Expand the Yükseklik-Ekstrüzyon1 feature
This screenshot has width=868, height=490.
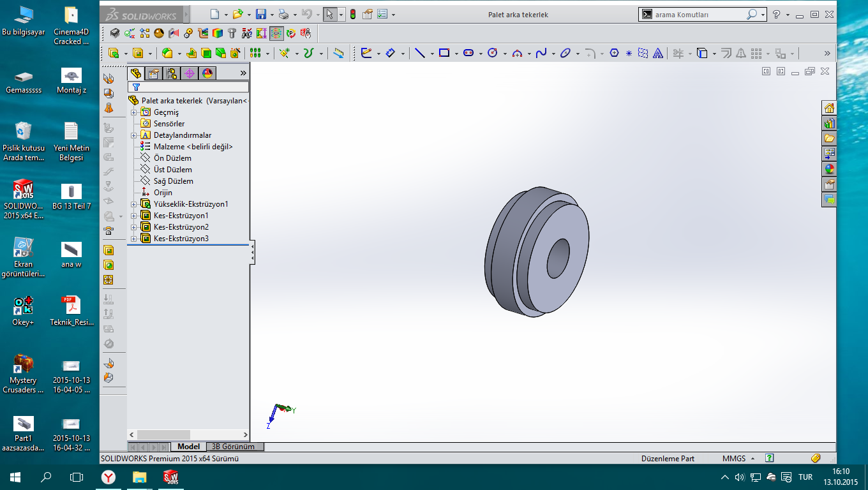click(134, 204)
